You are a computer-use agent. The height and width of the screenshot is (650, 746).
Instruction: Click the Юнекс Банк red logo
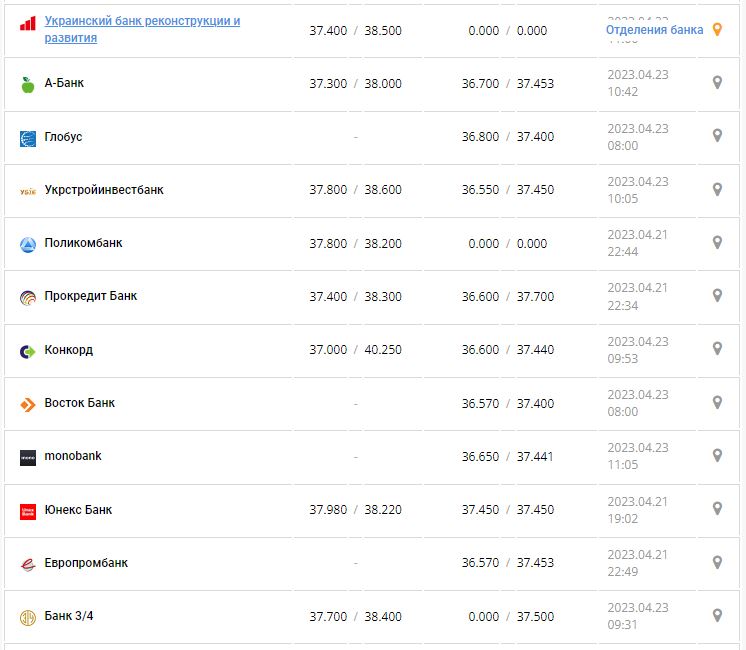click(x=28, y=511)
